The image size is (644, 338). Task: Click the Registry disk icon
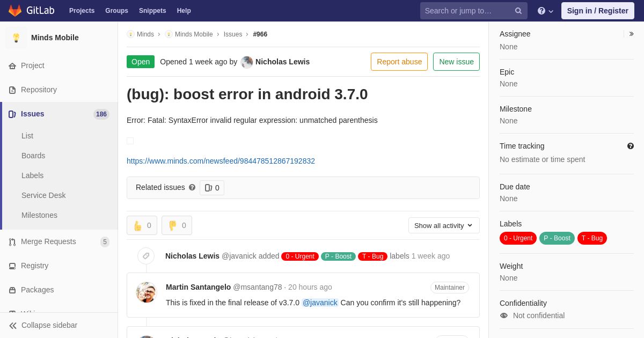click(x=12, y=266)
